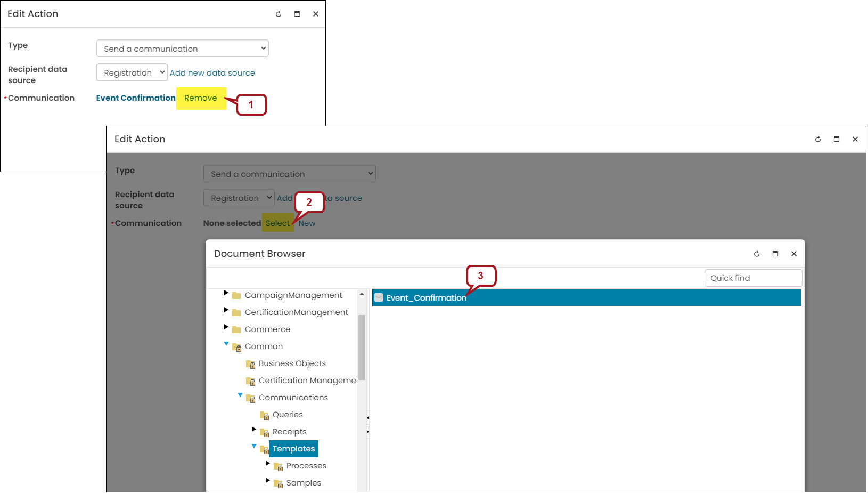Click the CampaignManagement folder icon
This screenshot has width=868, height=493.
(236, 295)
